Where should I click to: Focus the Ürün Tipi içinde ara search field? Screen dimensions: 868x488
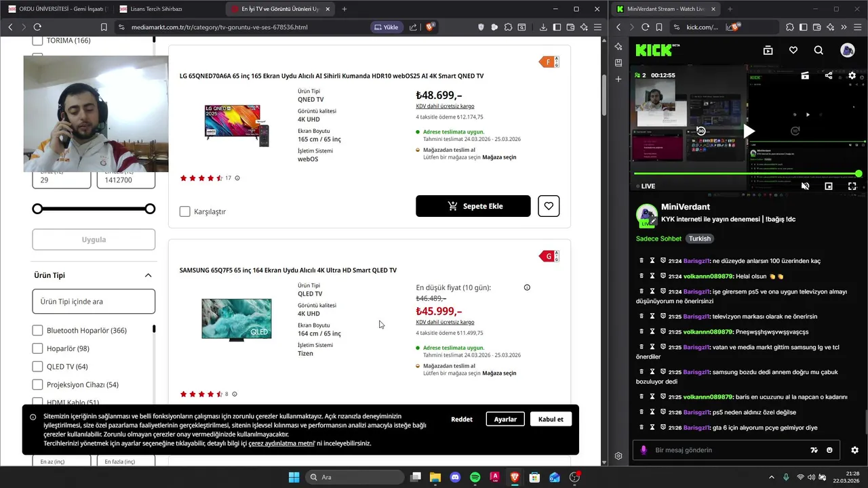94,302
